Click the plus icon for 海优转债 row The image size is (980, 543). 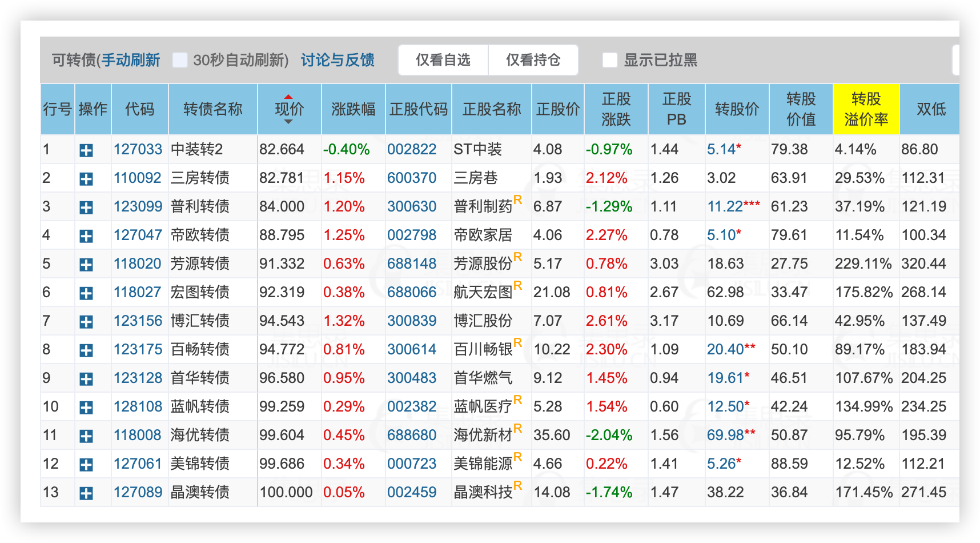click(x=86, y=436)
